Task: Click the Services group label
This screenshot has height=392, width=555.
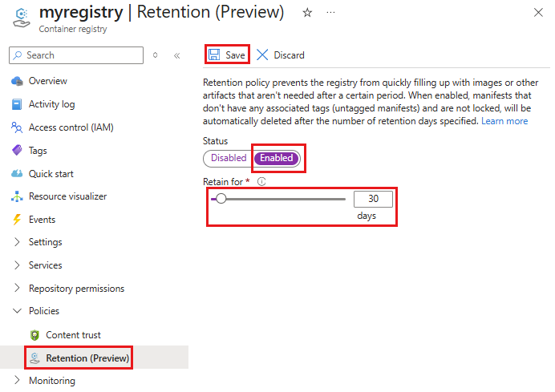Action: point(45,265)
